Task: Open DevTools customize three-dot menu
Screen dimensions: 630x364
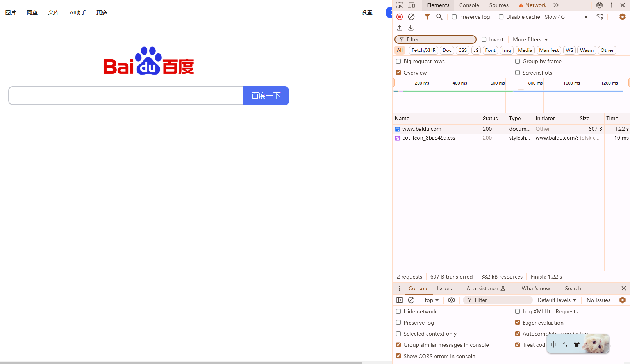Action: pyautogui.click(x=612, y=5)
